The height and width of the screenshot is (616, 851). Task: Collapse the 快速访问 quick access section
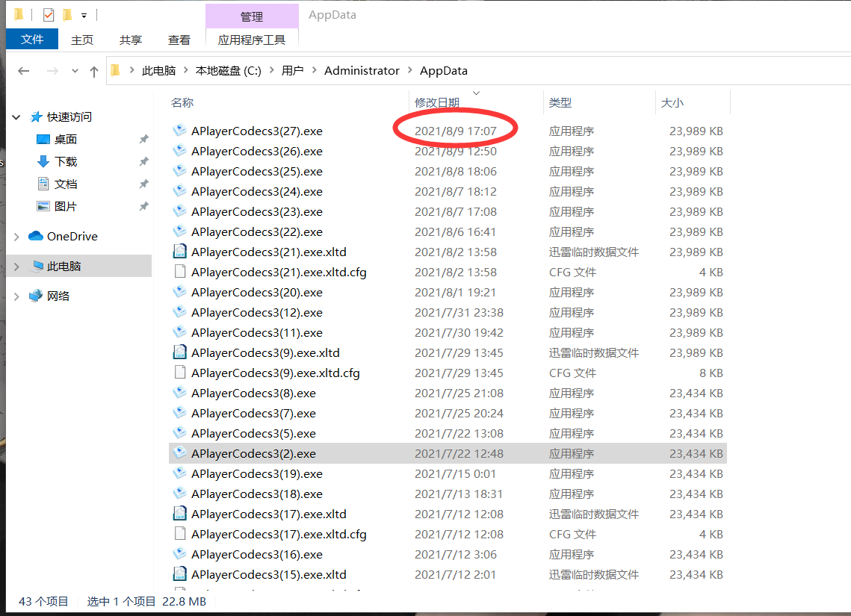[x=16, y=117]
